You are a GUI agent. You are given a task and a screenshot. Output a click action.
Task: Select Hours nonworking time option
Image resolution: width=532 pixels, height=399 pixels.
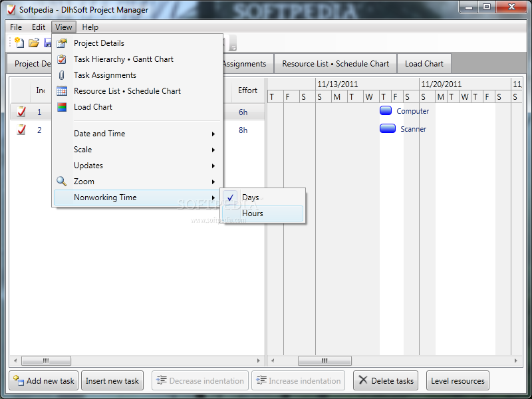(263, 213)
